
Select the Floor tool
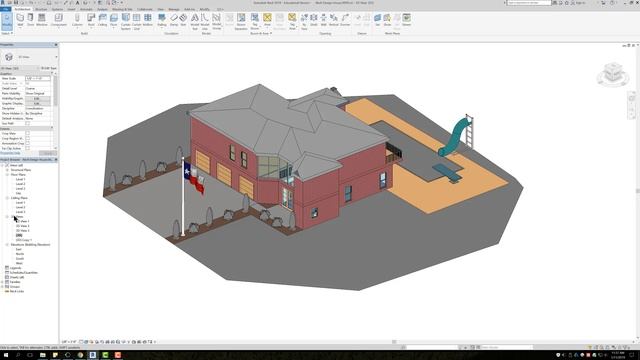[113, 20]
